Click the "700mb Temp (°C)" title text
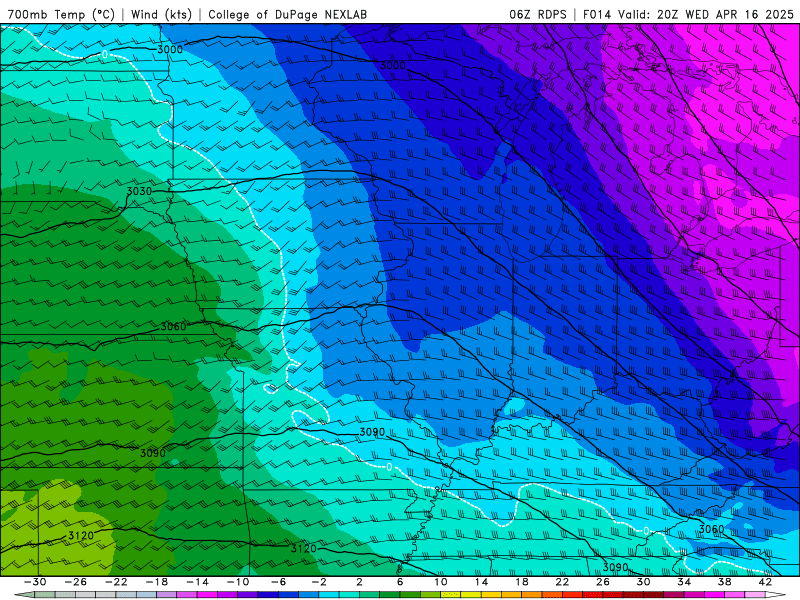This screenshot has width=800, height=600. [61, 14]
